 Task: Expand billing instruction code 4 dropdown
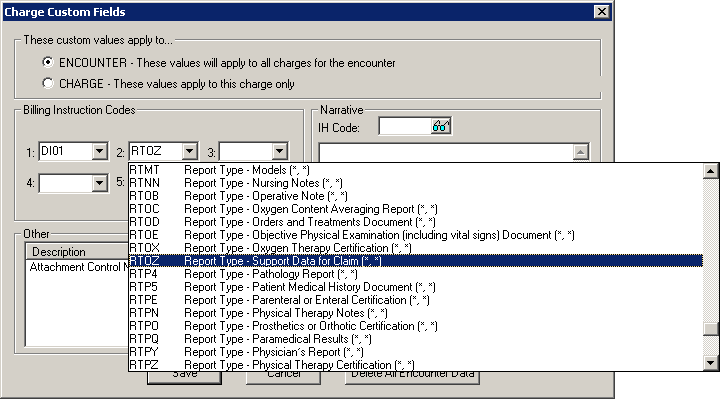(99, 183)
